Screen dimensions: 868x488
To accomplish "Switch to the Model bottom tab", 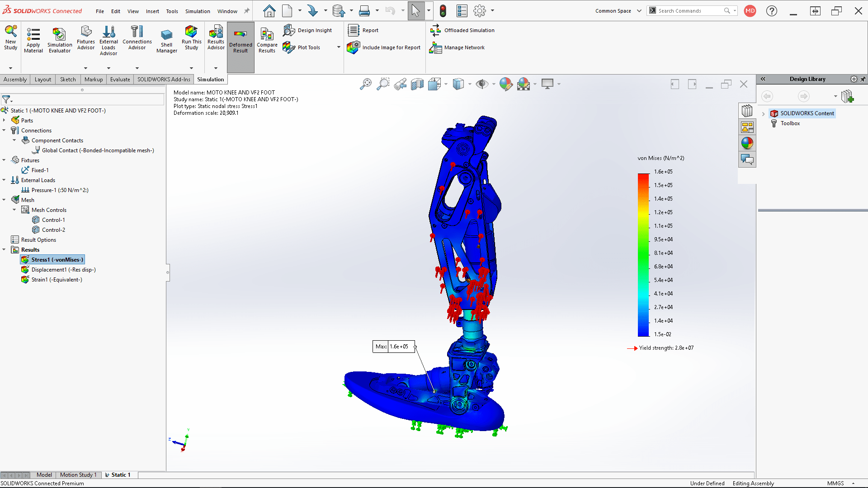I will tap(44, 475).
